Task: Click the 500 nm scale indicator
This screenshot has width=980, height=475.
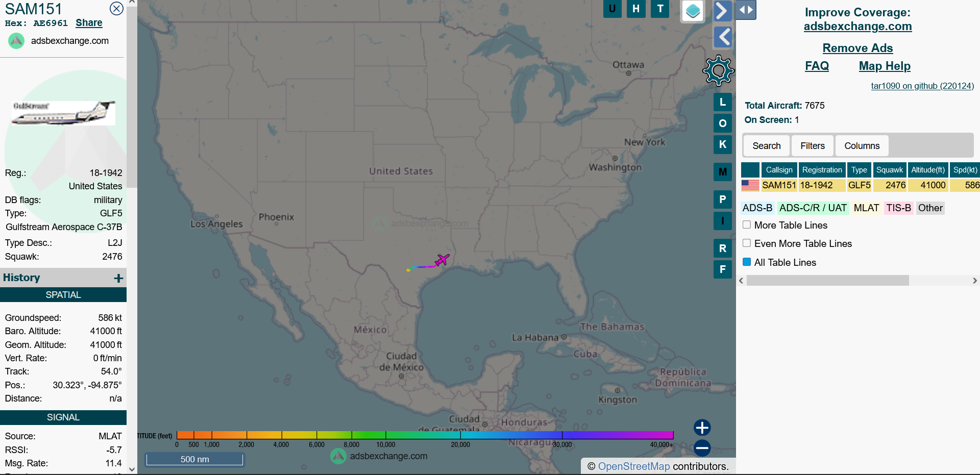Action: coord(194,459)
